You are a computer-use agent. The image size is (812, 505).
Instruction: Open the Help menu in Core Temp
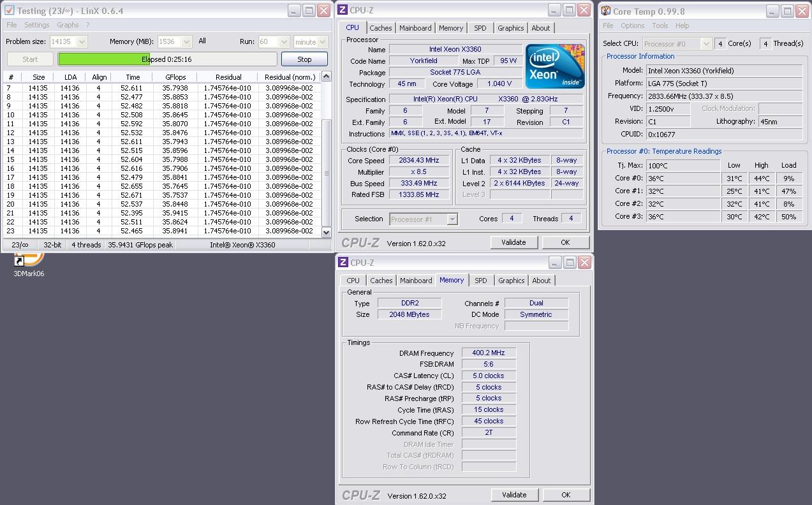pyautogui.click(x=682, y=26)
